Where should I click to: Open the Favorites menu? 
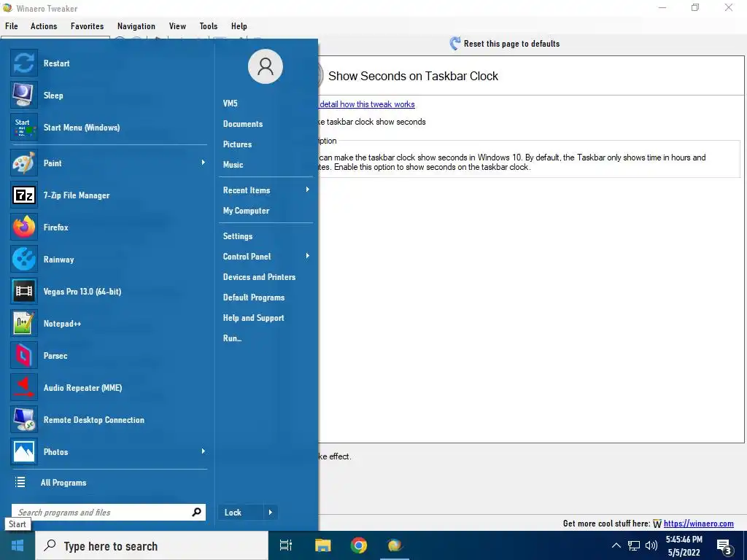pos(88,26)
